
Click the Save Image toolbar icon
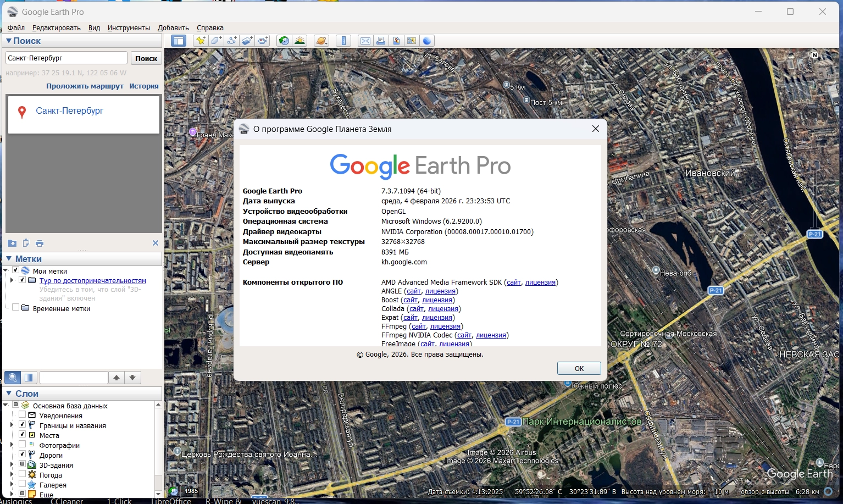pyautogui.click(x=396, y=41)
